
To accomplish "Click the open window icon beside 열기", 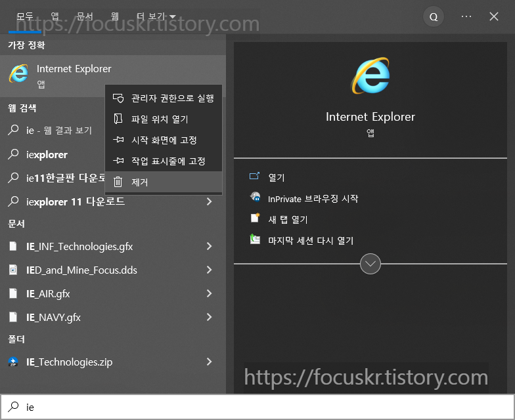I will (255, 176).
